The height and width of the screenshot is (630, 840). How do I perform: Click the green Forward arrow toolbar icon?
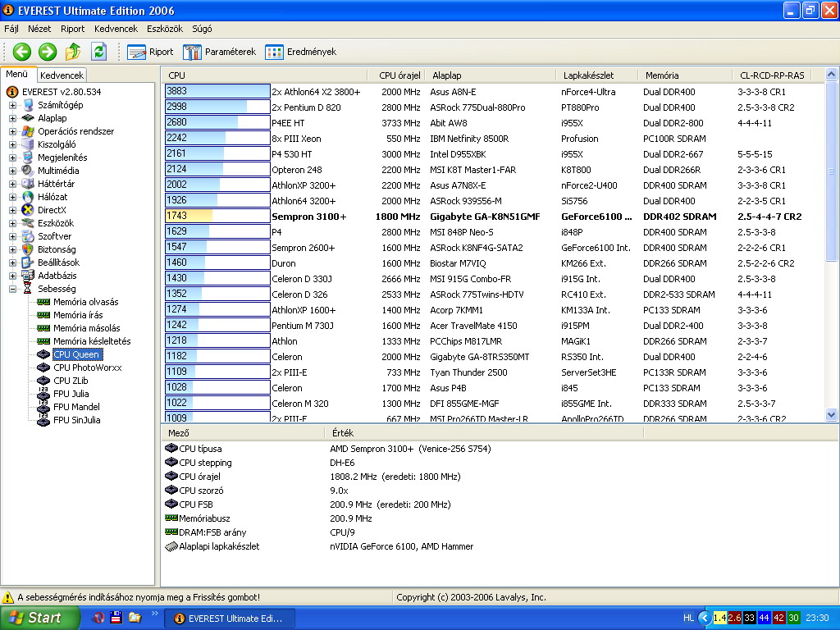(47, 52)
